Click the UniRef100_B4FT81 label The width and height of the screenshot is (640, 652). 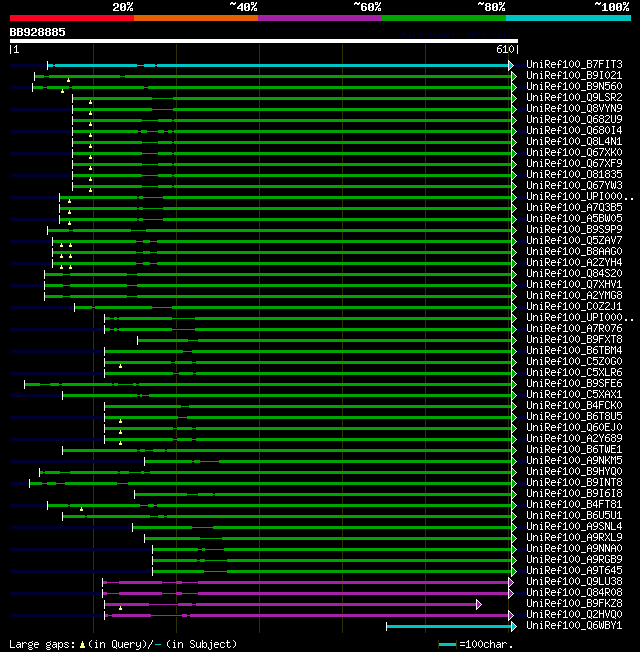point(574,505)
